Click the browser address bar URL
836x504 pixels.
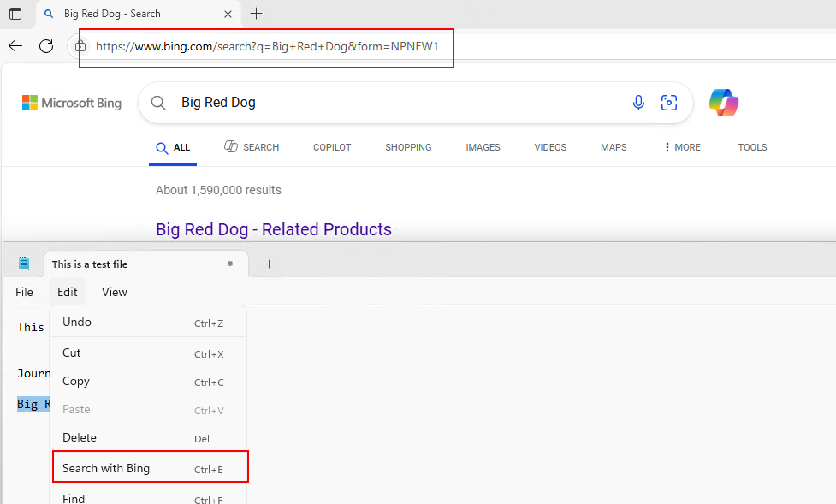click(x=267, y=46)
